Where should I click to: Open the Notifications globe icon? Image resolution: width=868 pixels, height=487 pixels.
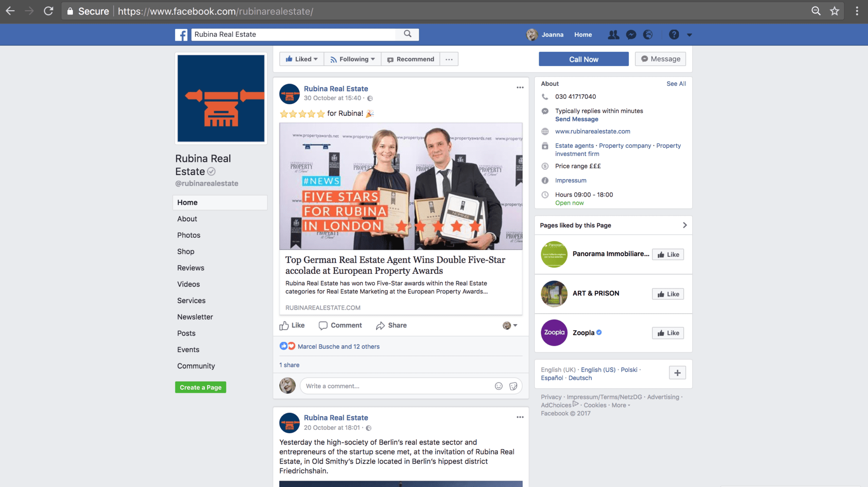[x=648, y=35]
